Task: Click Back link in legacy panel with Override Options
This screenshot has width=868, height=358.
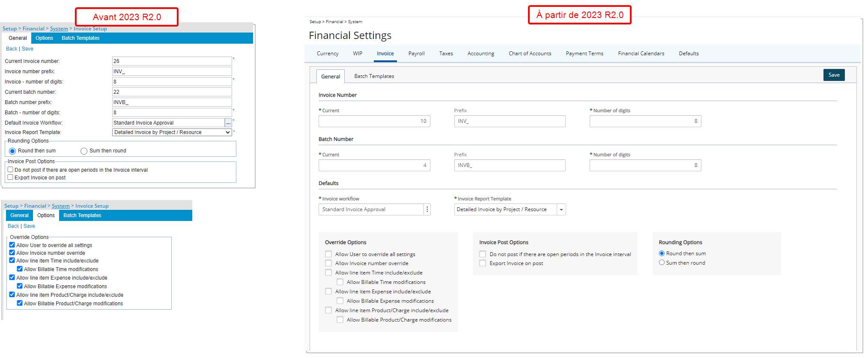Action: (13, 226)
